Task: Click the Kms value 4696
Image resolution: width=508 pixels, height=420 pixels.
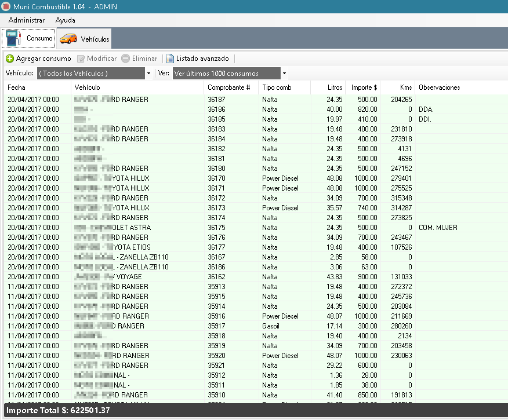Action: pyautogui.click(x=405, y=159)
